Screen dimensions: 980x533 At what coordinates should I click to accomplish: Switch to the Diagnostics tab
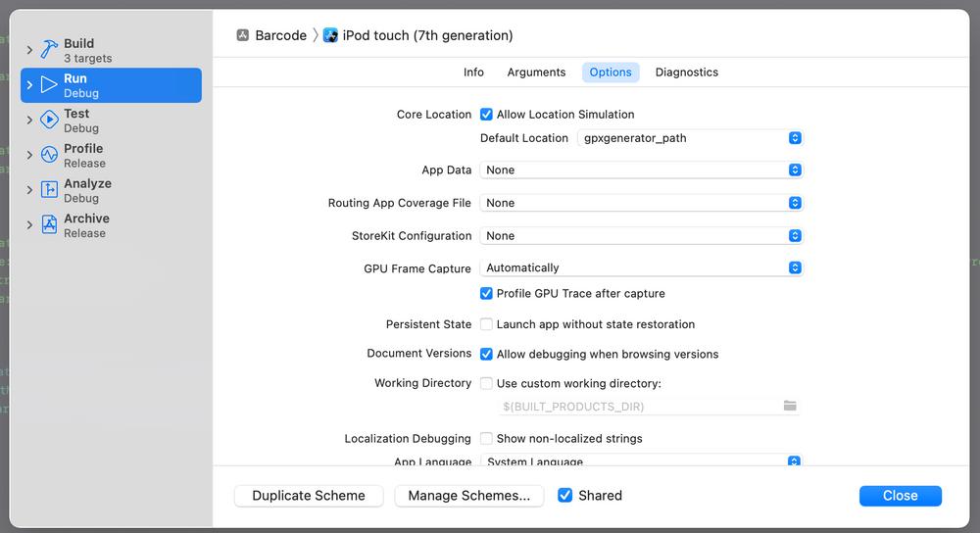coord(686,73)
